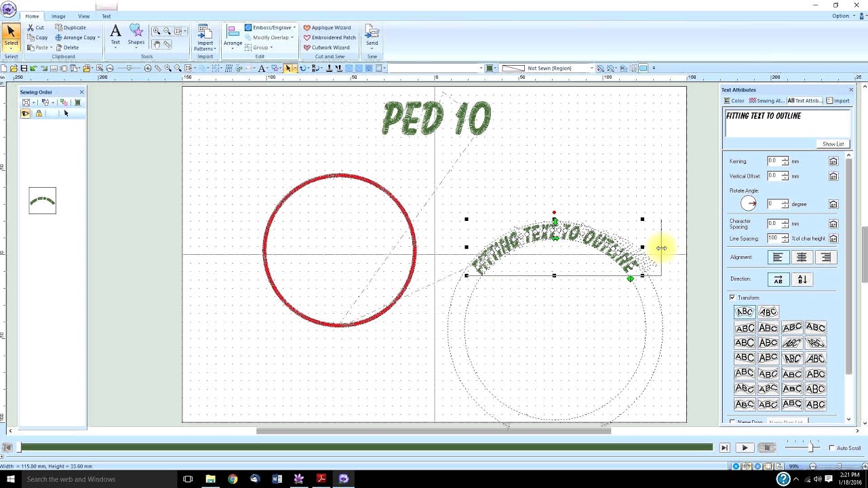868x488 pixels.
Task: Open the Text tool in Tools group
Action: click(115, 35)
